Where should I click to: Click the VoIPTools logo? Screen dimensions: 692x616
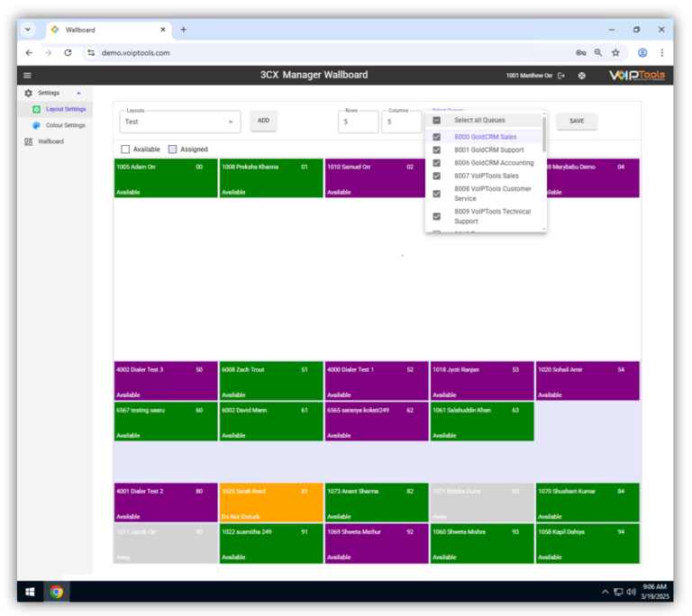coord(637,76)
